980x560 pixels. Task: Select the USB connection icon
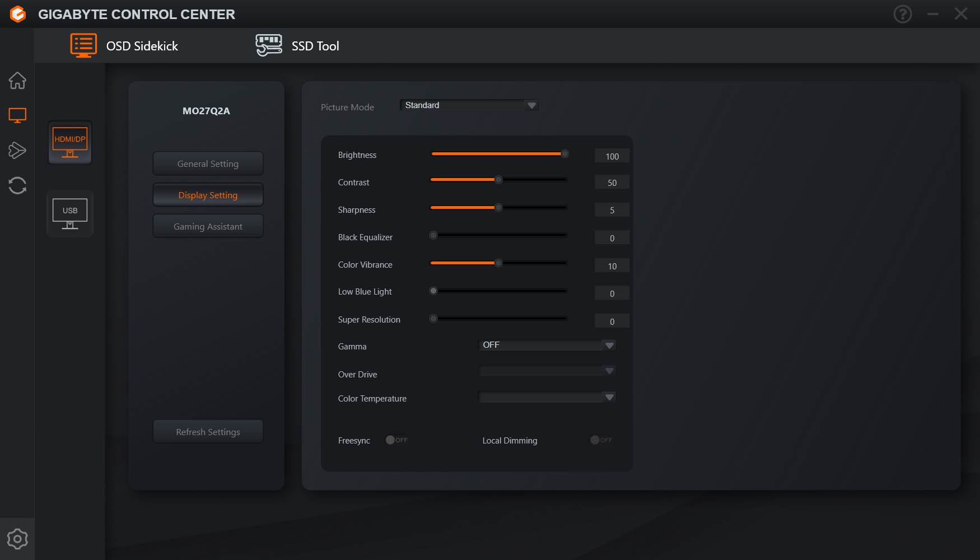[70, 214]
